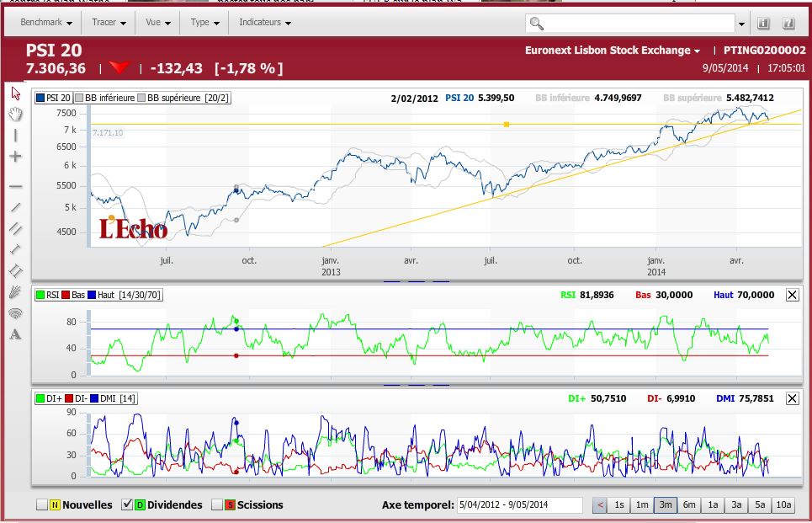Screen dimensions: 812x523
Task: Open the Benchmark dropdown menu
Action: click(x=45, y=23)
